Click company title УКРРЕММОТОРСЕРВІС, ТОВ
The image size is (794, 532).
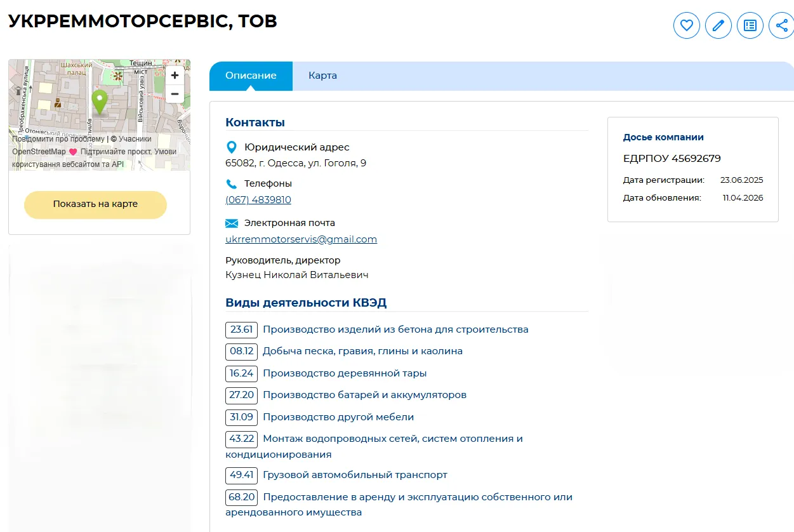click(x=143, y=21)
